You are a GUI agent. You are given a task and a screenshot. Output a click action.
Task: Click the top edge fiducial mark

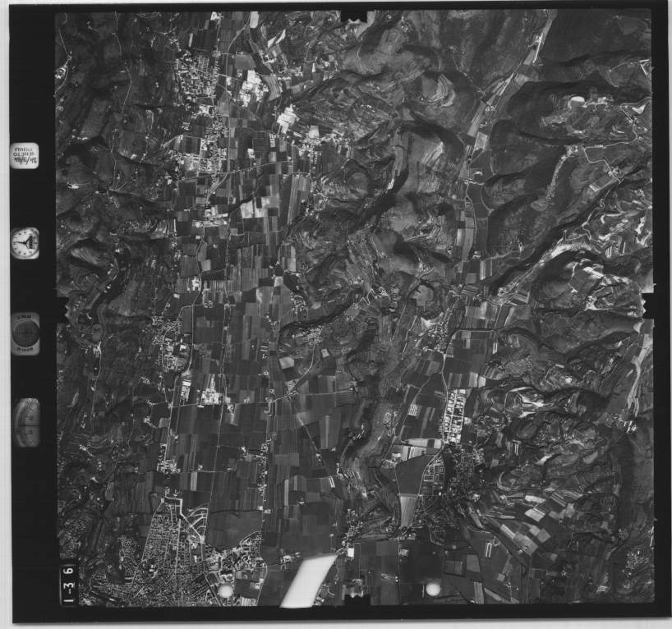click(354, 16)
